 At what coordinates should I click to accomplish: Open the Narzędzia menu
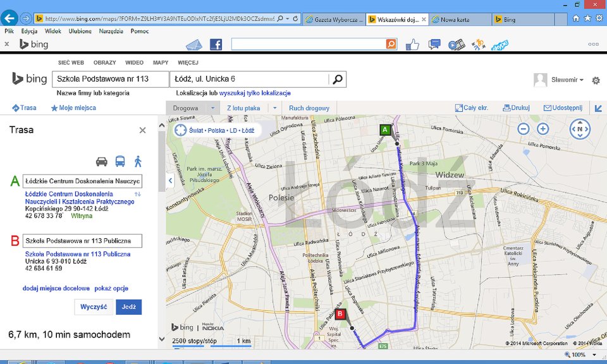[x=111, y=32]
